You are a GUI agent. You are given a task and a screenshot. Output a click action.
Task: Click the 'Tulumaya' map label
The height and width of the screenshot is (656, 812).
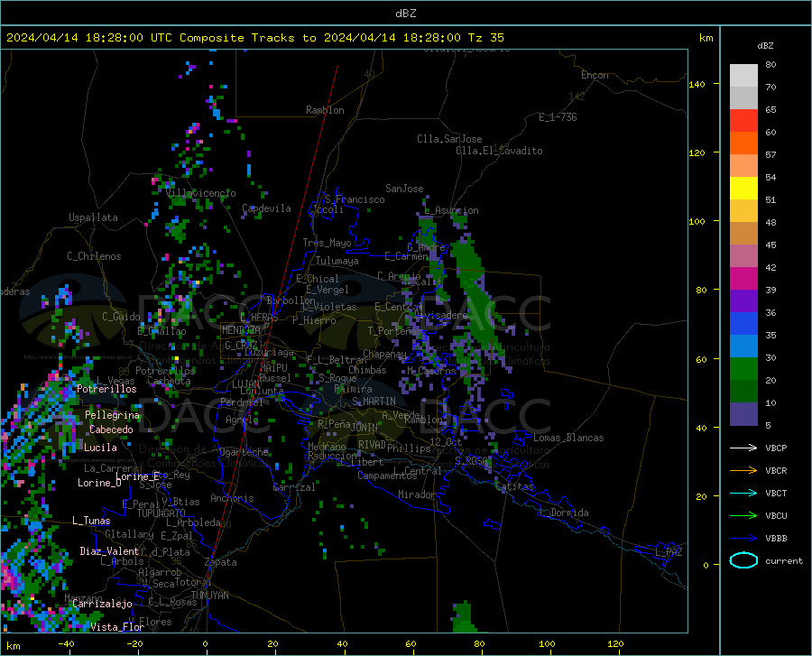[337, 261]
